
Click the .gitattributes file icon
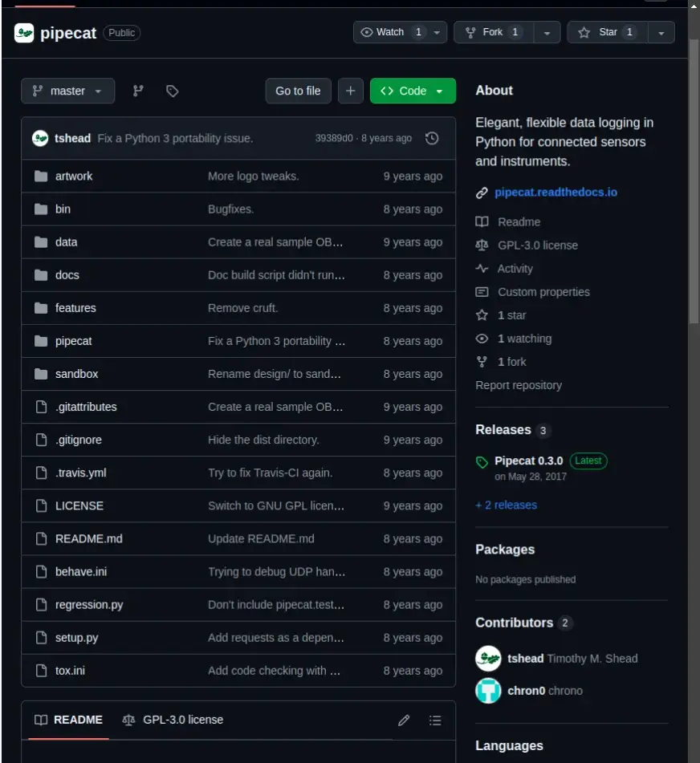pyautogui.click(x=42, y=407)
